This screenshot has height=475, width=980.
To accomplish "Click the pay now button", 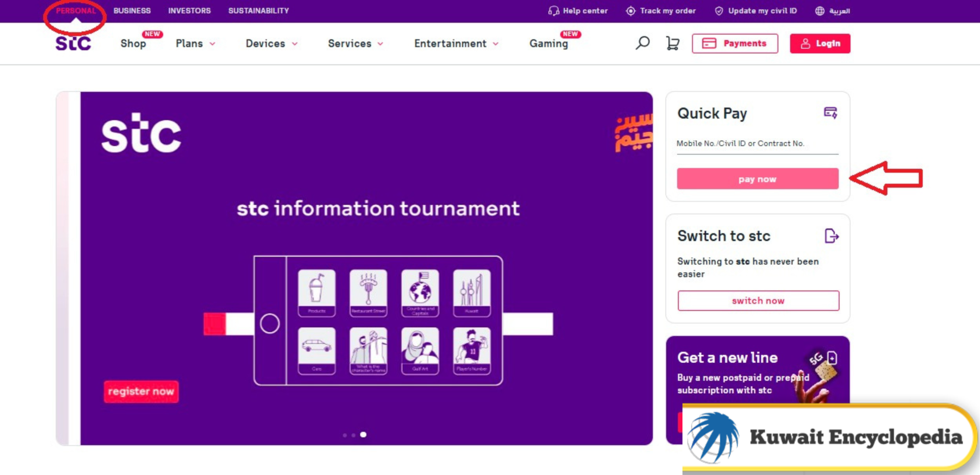I will click(757, 179).
